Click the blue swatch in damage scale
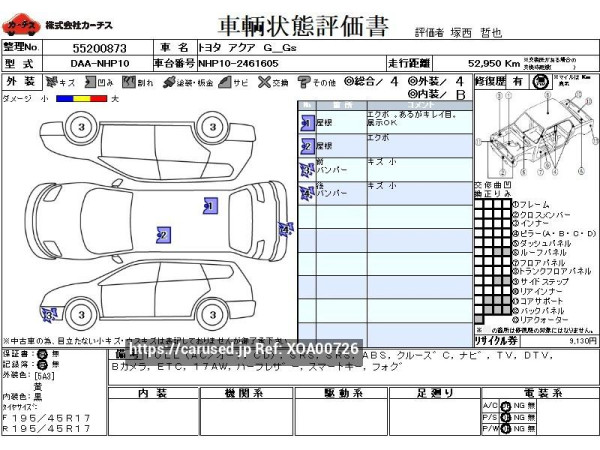This screenshot has height=450, width=600. [x=65, y=98]
